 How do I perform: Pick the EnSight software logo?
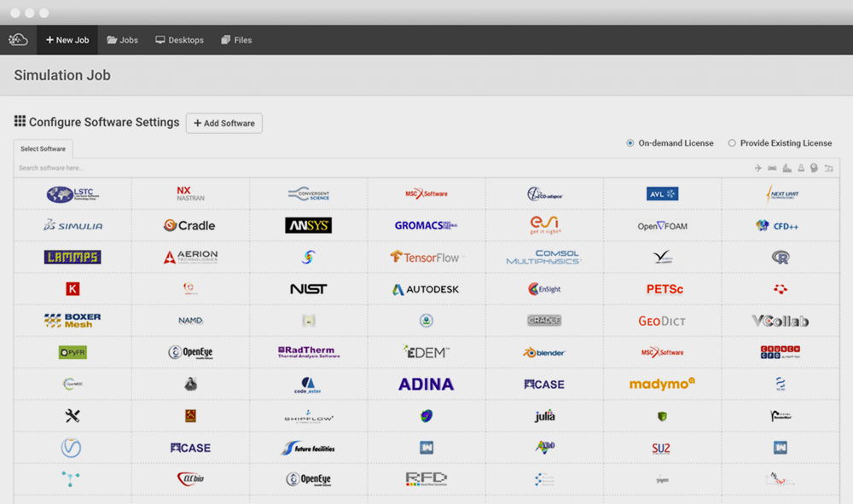(544, 289)
